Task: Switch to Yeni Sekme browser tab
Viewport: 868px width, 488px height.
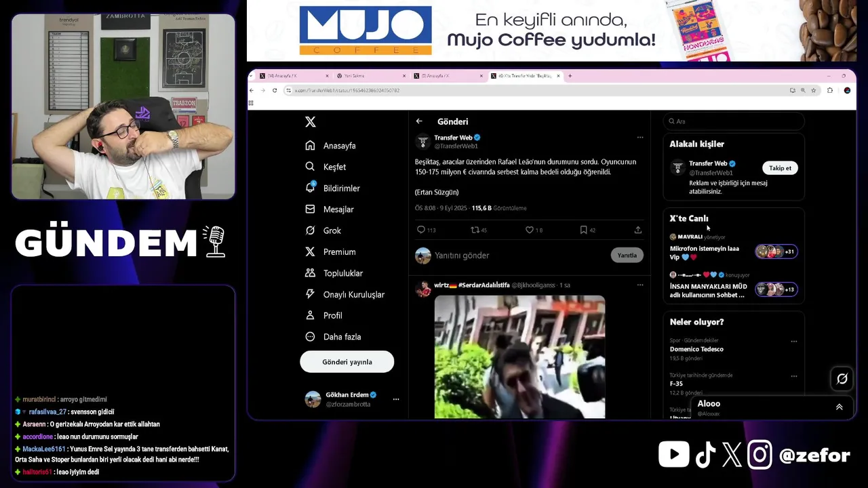Action: [x=370, y=76]
